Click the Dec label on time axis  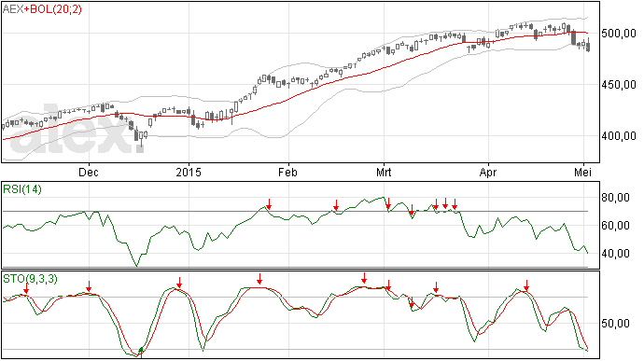tap(89, 172)
